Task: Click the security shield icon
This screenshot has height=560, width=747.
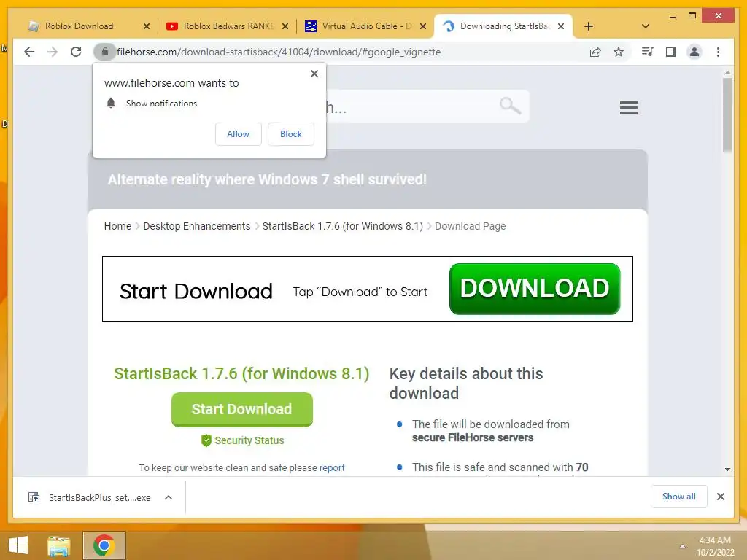Action: [x=206, y=440]
